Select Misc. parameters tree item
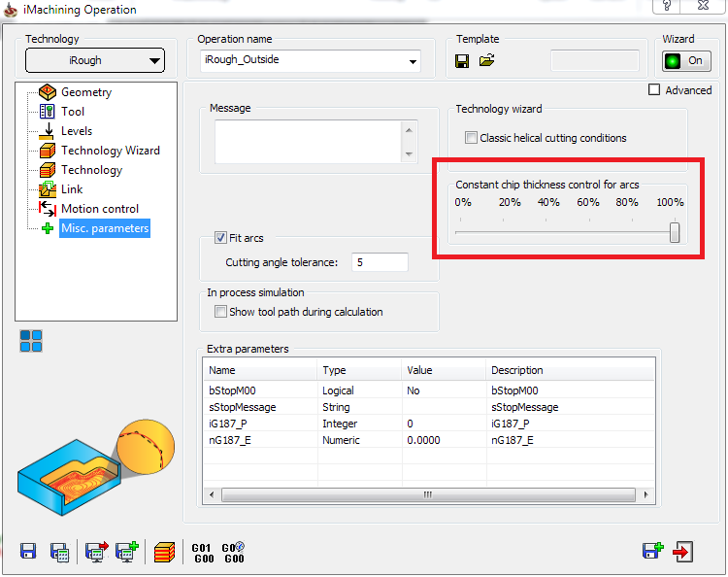 105,228
